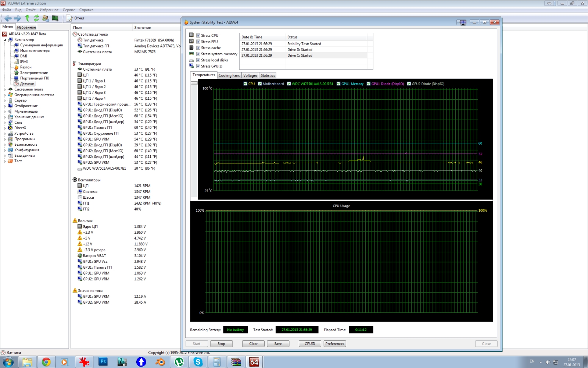
Task: Click the Back arrow in AIDA64 toolbar
Action: click(8, 18)
